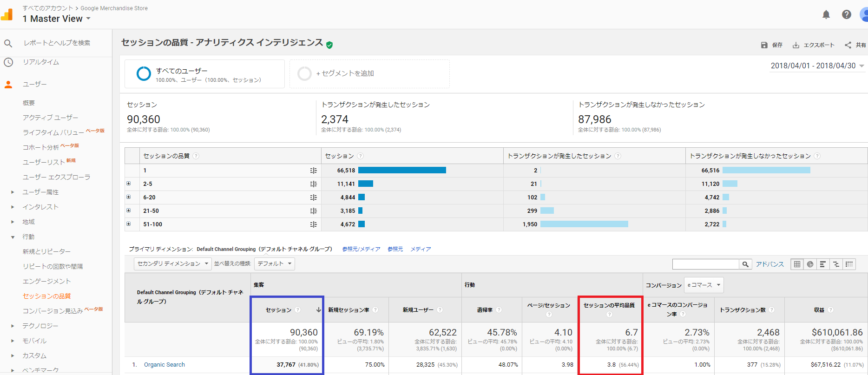The width and height of the screenshot is (868, 375).
Task: Open the sort type デフォルト dropdown
Action: pyautogui.click(x=275, y=264)
